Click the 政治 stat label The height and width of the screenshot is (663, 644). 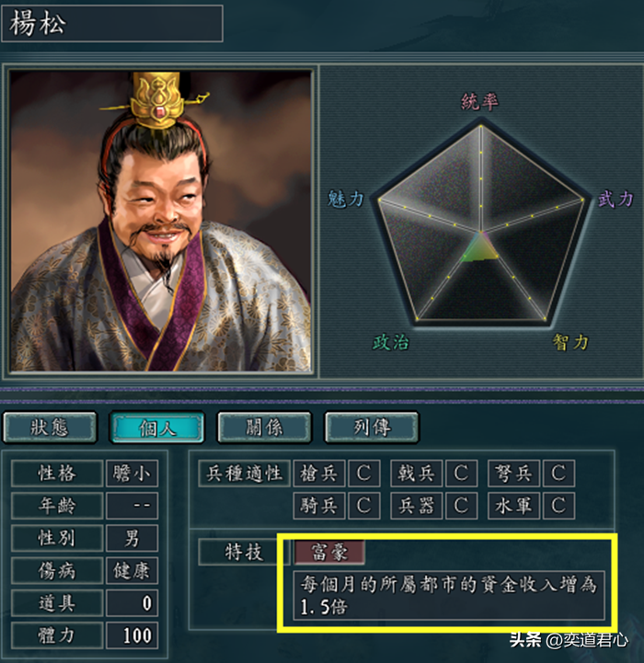[391, 342]
